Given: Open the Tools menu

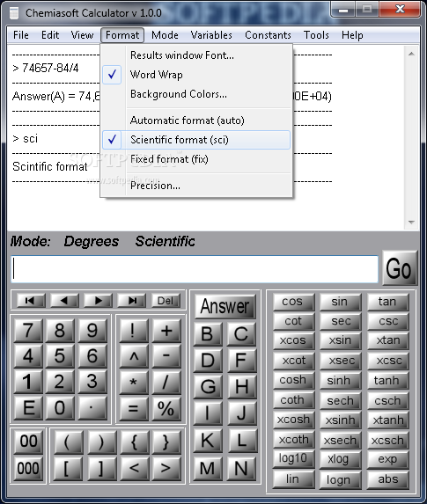Looking at the screenshot, I should coord(316,35).
